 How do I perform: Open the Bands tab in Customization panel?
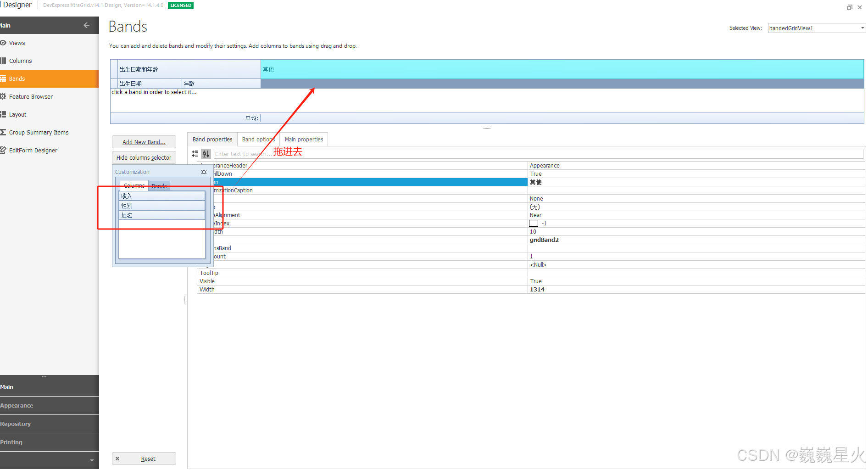tap(159, 185)
